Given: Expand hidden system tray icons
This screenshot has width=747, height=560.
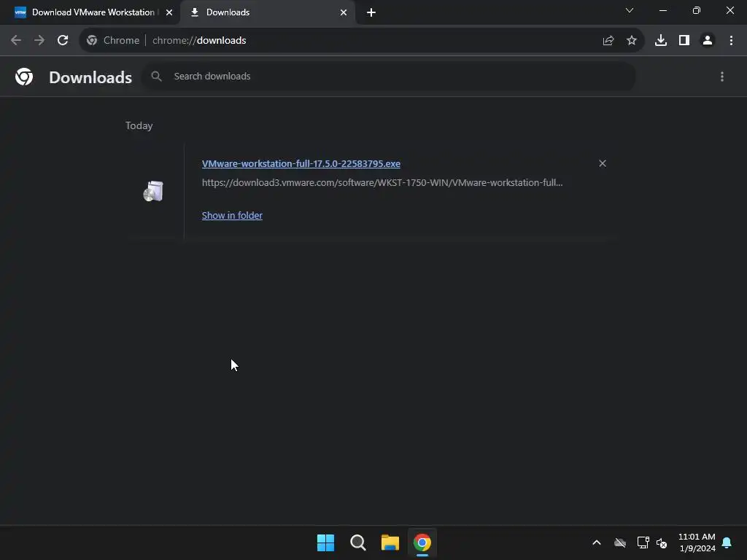Looking at the screenshot, I should coord(597,542).
